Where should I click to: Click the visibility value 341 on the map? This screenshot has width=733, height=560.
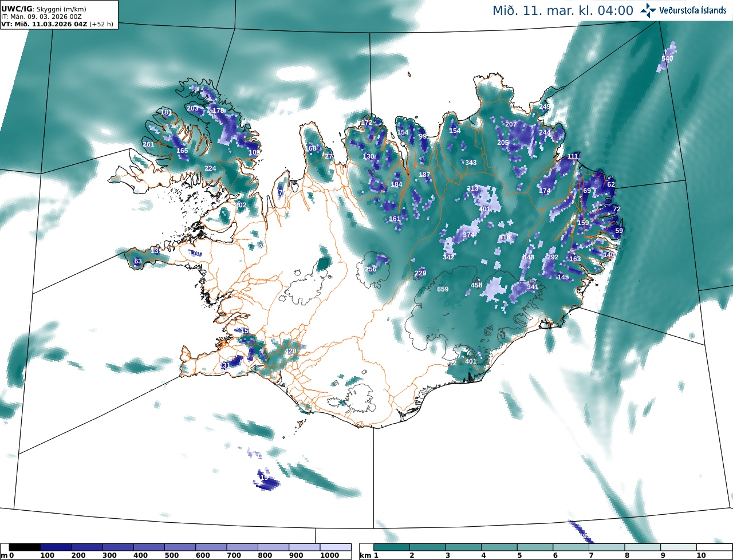point(532,287)
